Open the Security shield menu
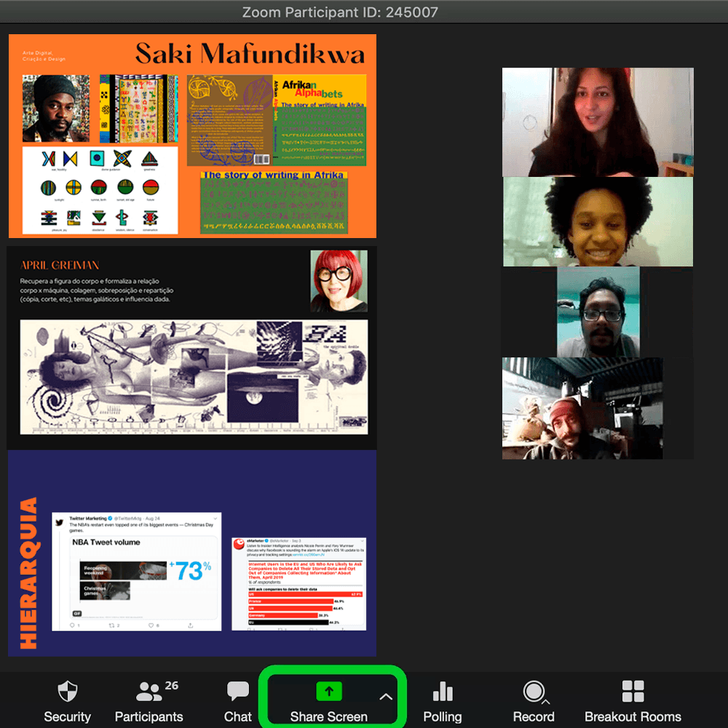728x728 pixels. tap(67, 691)
